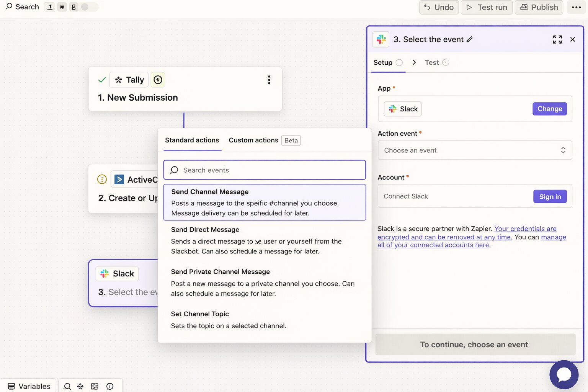Click the underlined 1 badge in top bar
The width and height of the screenshot is (588, 392).
[x=50, y=7]
